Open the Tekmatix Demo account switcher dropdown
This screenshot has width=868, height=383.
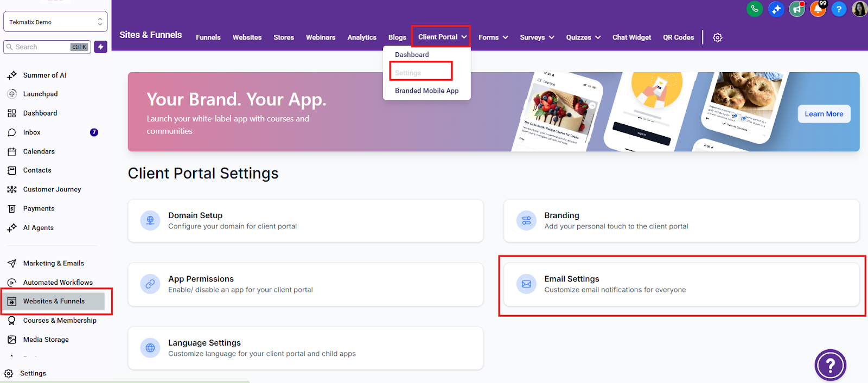(55, 22)
